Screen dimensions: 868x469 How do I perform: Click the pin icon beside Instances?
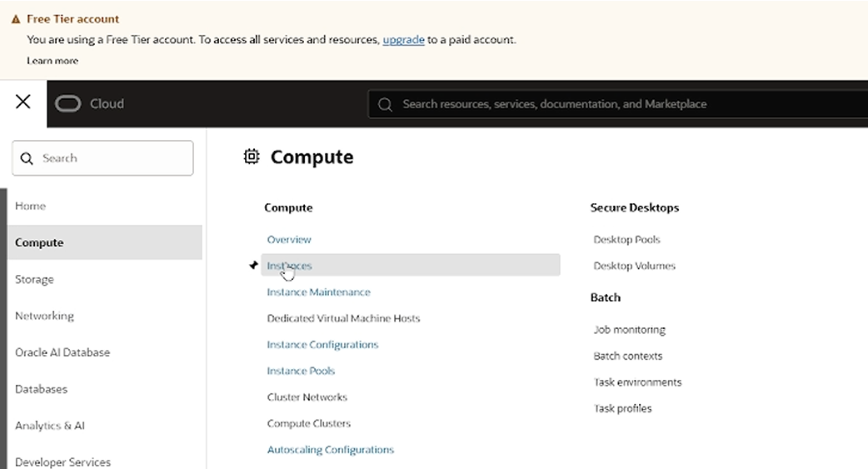pyautogui.click(x=253, y=265)
